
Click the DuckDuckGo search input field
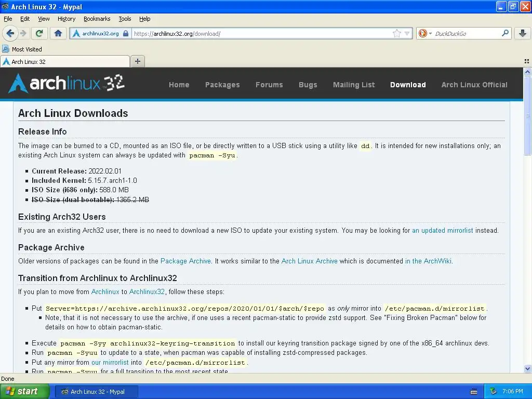[x=467, y=33]
